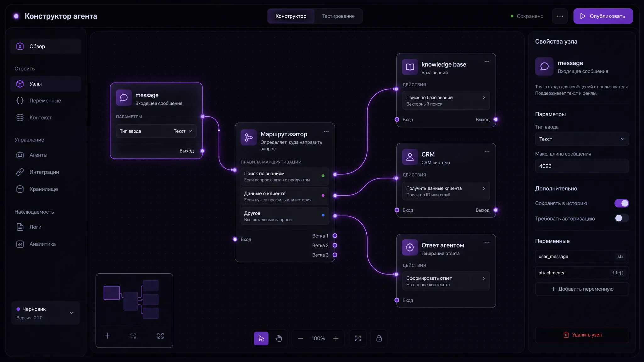Screen dimensions: 644x362
Task: Open Тип ввода dropdown in properties panel
Action: coord(582,139)
